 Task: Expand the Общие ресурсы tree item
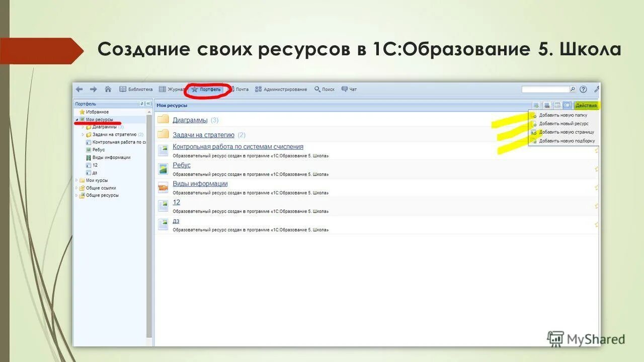click(76, 196)
